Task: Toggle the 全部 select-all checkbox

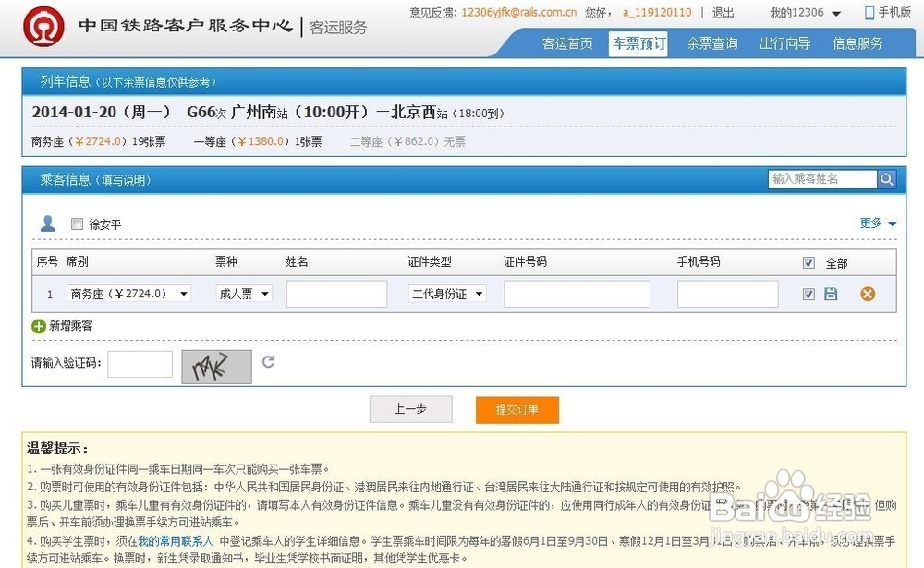Action: [x=808, y=261]
